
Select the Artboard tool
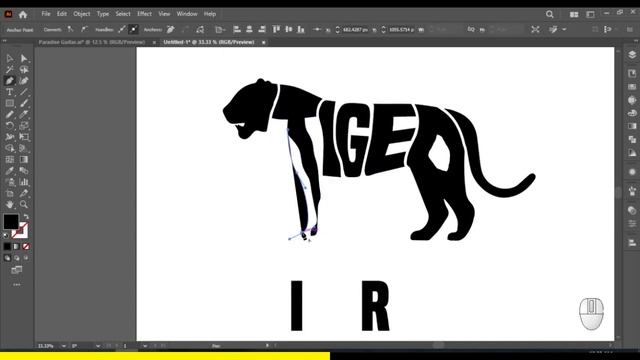(9, 193)
